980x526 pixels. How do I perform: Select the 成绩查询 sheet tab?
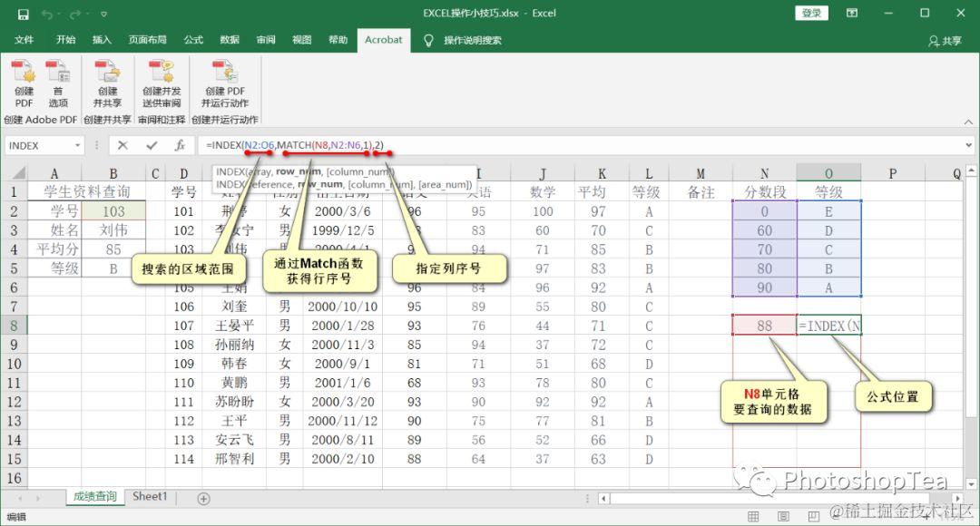(94, 497)
